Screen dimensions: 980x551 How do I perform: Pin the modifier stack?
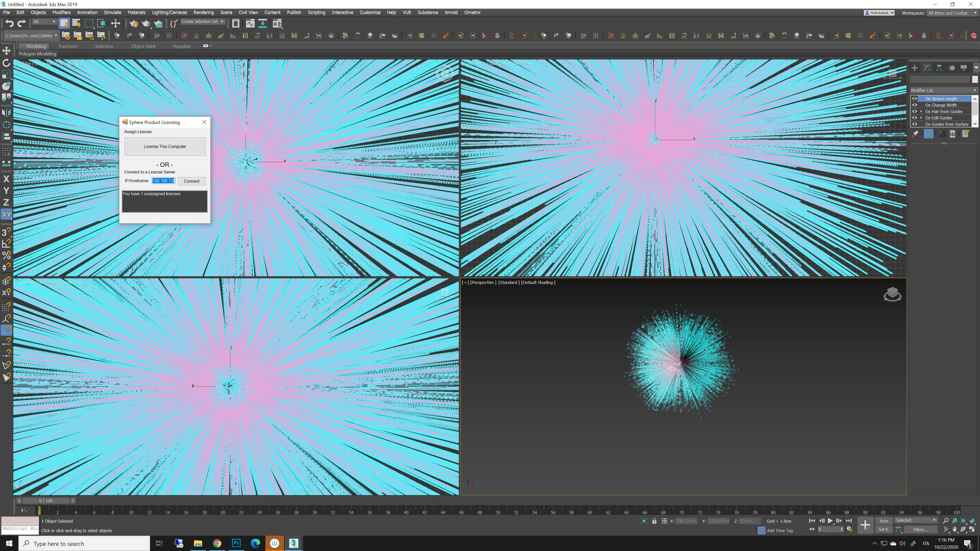(x=915, y=134)
